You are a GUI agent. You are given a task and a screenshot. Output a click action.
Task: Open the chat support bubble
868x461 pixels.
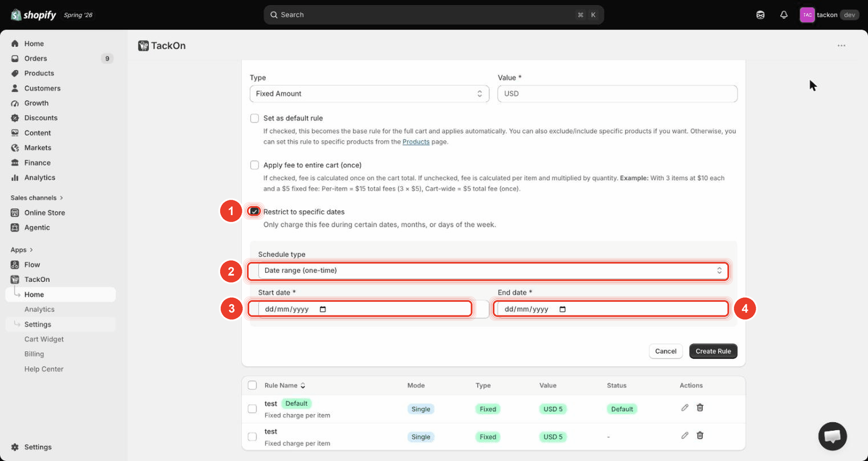point(832,436)
